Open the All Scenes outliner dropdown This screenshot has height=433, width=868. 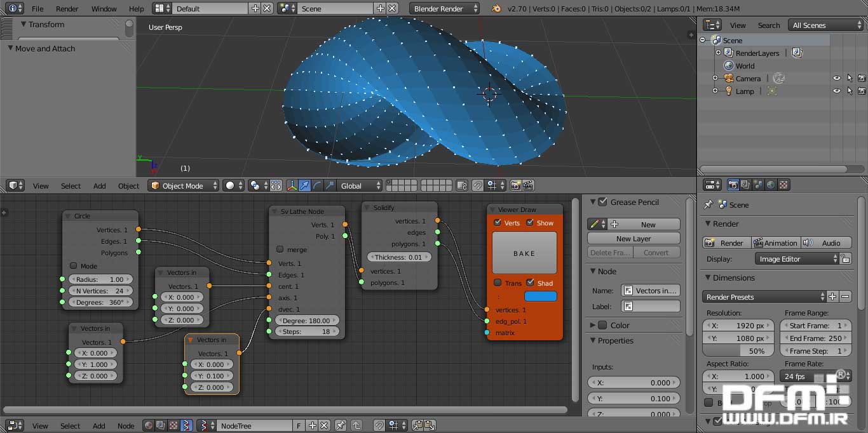point(826,25)
